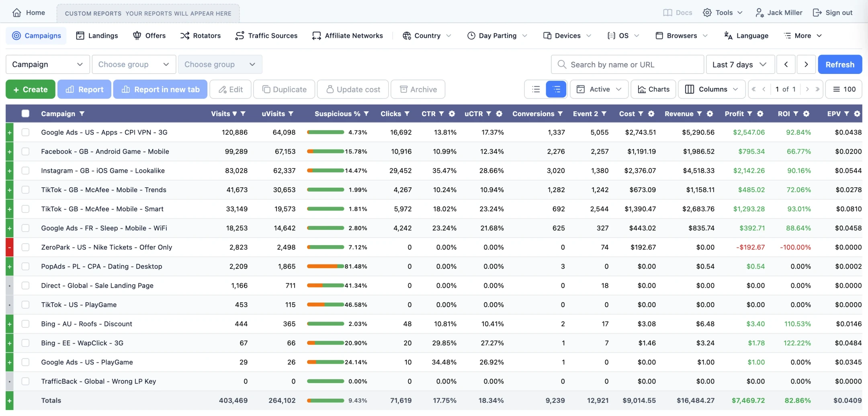The image size is (868, 416).
Task: Open EPV column gear settings
Action: point(857,114)
